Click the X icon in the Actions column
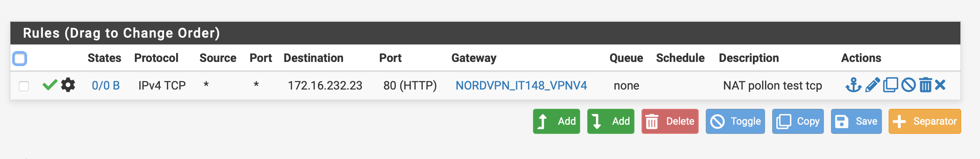 coord(940,85)
